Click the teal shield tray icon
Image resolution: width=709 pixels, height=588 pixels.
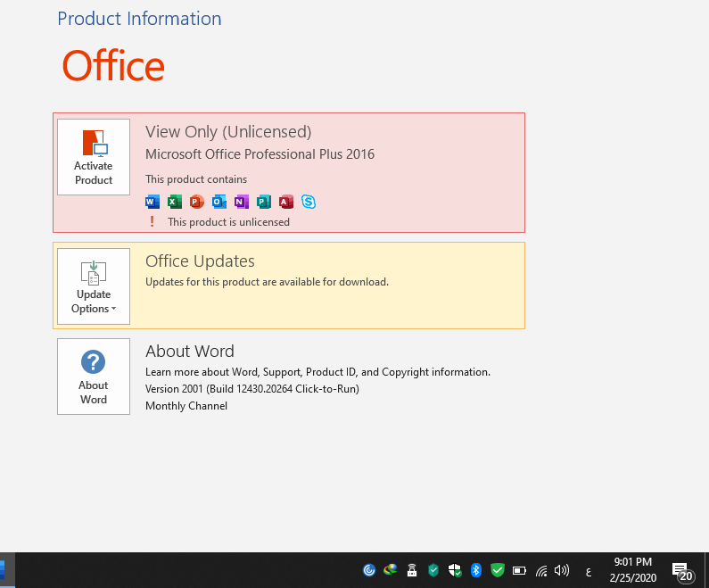pos(433,570)
